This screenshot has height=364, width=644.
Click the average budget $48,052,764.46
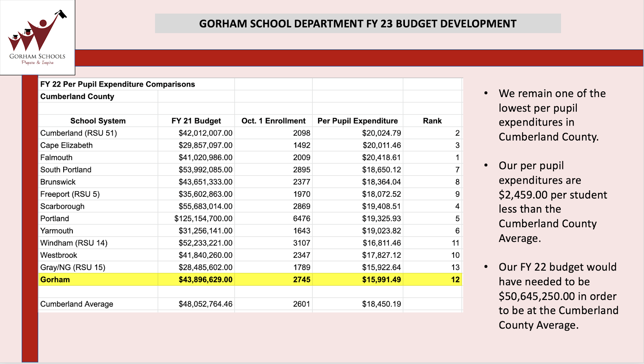tap(206, 304)
